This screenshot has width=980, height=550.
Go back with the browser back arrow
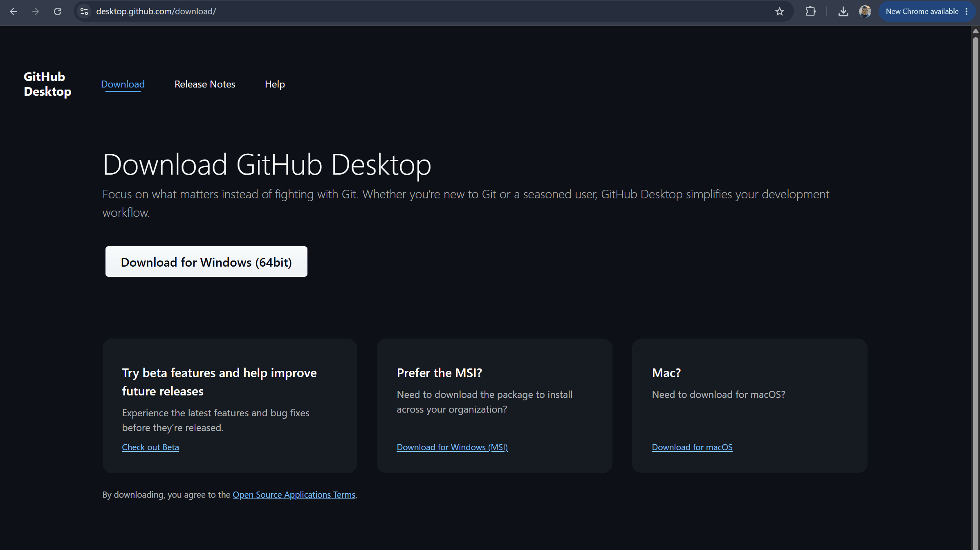(13, 11)
